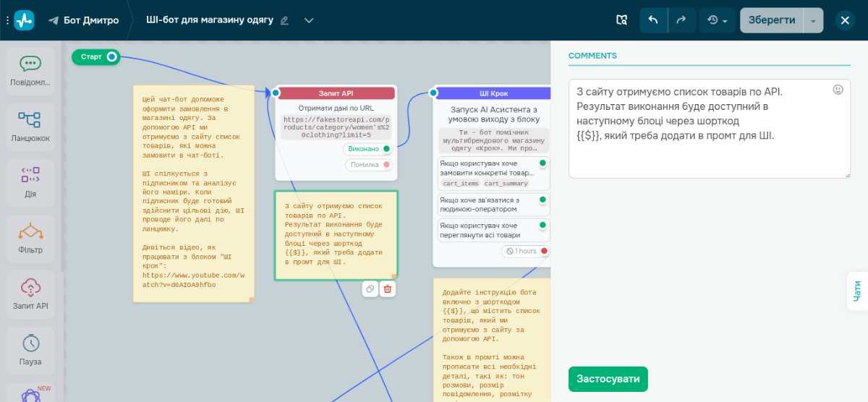Rename bot flow with pencil icon
This screenshot has height=402, width=868.
[x=284, y=20]
